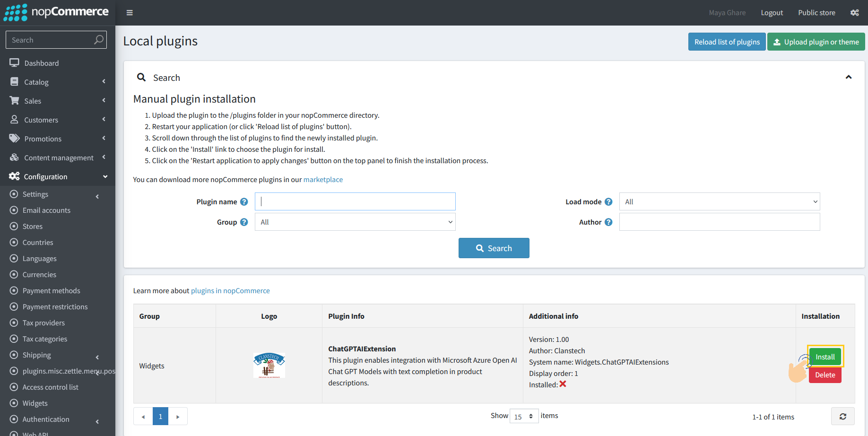The height and width of the screenshot is (436, 868).
Task: Expand the Shipping submenu arrow
Action: [x=97, y=357]
